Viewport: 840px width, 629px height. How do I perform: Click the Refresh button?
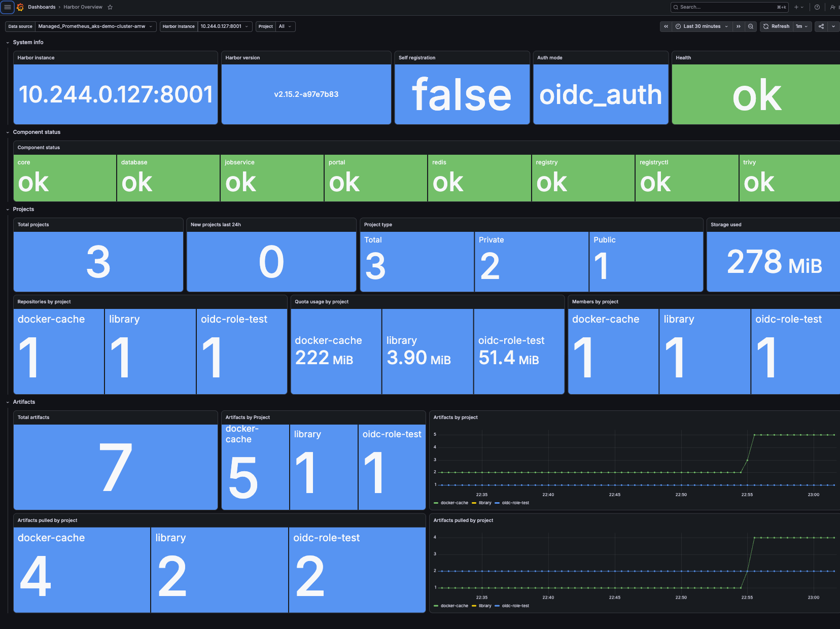click(x=776, y=26)
